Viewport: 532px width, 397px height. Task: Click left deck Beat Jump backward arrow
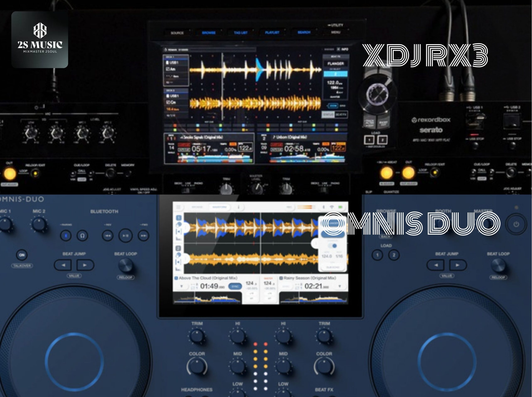click(63, 265)
